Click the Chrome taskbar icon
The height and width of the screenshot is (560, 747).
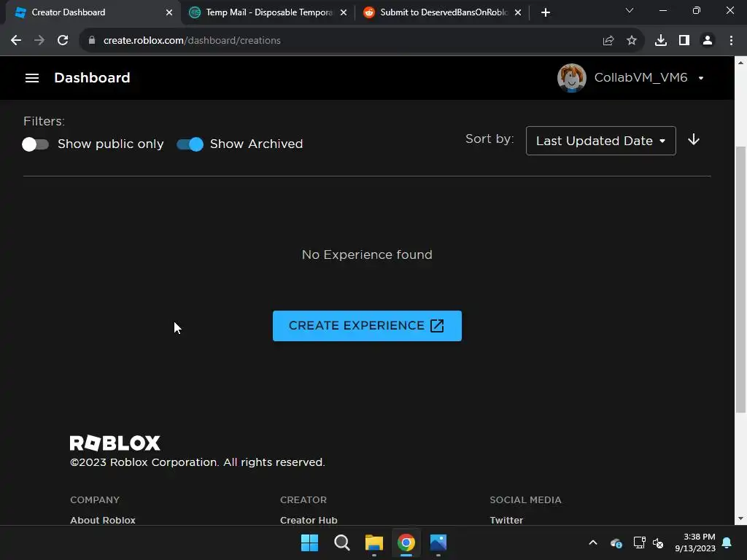click(406, 542)
